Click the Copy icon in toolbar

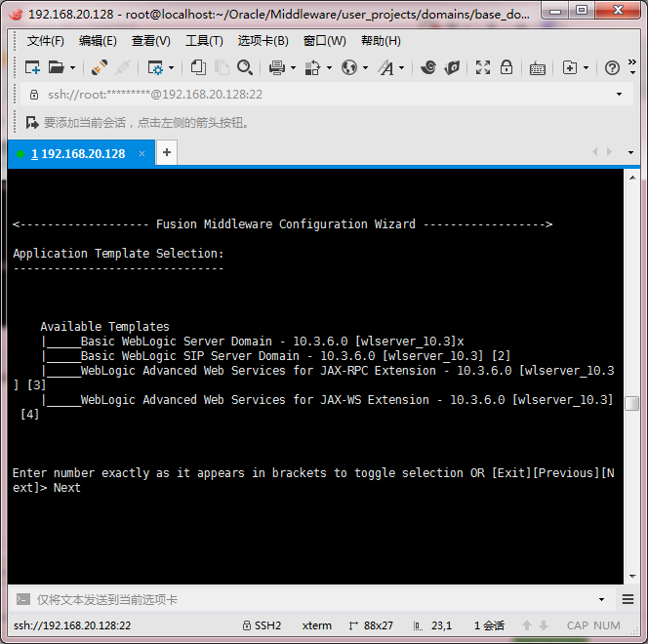[198, 67]
